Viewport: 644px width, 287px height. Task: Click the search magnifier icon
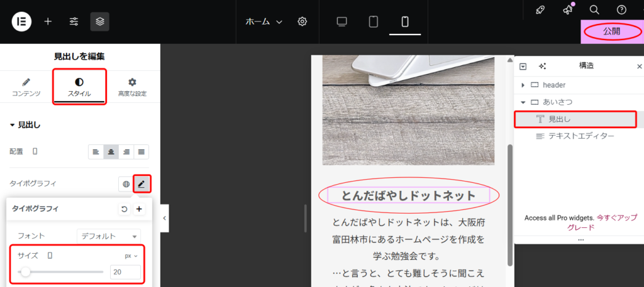tap(594, 9)
